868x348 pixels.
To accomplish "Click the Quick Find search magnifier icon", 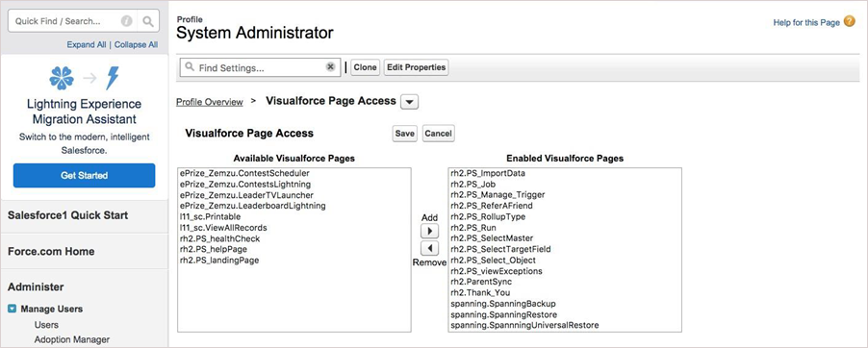I will coord(148,21).
